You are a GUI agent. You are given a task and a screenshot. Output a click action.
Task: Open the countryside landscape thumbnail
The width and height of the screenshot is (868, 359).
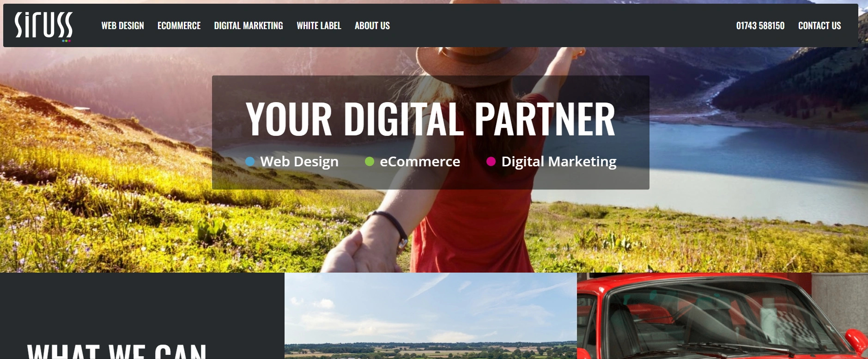(431, 316)
